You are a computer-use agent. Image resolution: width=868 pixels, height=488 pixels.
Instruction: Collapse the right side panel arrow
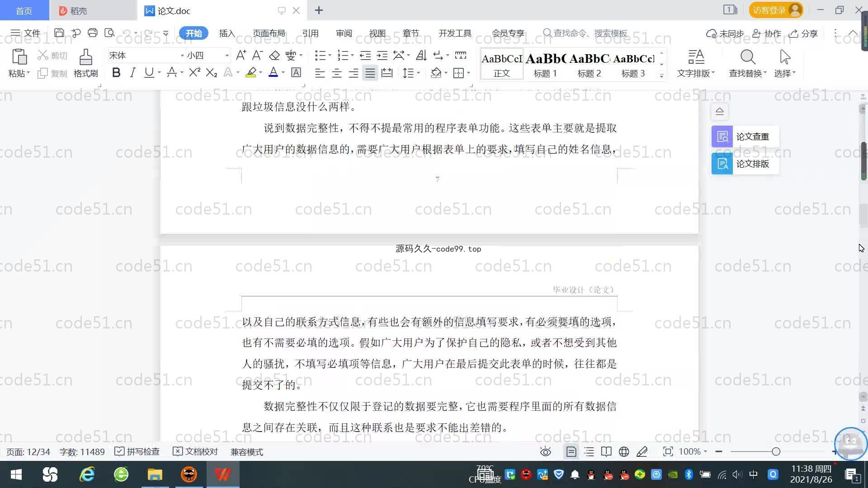click(720, 111)
